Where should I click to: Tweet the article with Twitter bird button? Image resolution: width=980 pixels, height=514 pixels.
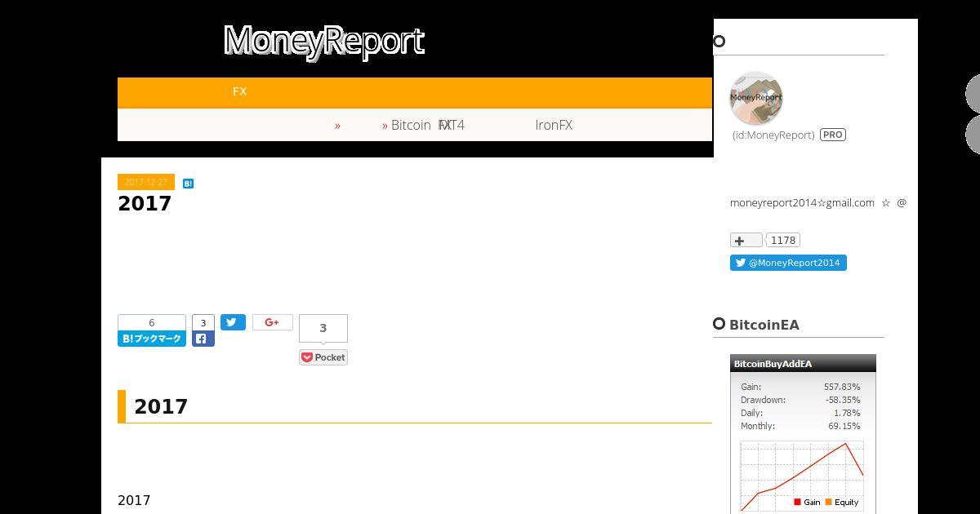(233, 322)
